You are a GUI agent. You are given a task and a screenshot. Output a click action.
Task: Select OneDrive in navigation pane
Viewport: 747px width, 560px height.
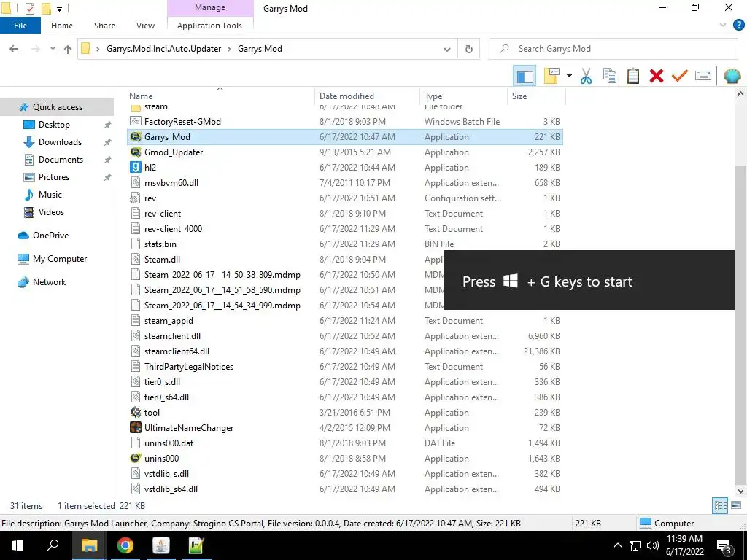point(50,236)
